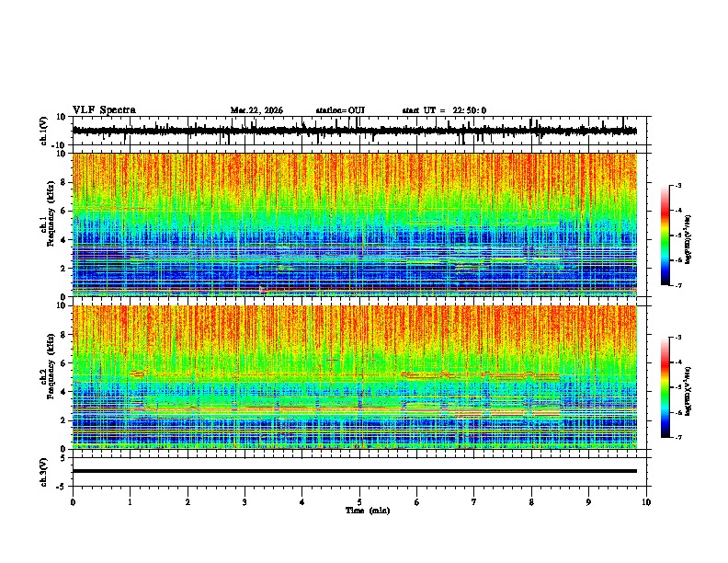Select the "Time (min)" axis label
The width and height of the screenshot is (728, 563).
click(x=368, y=511)
